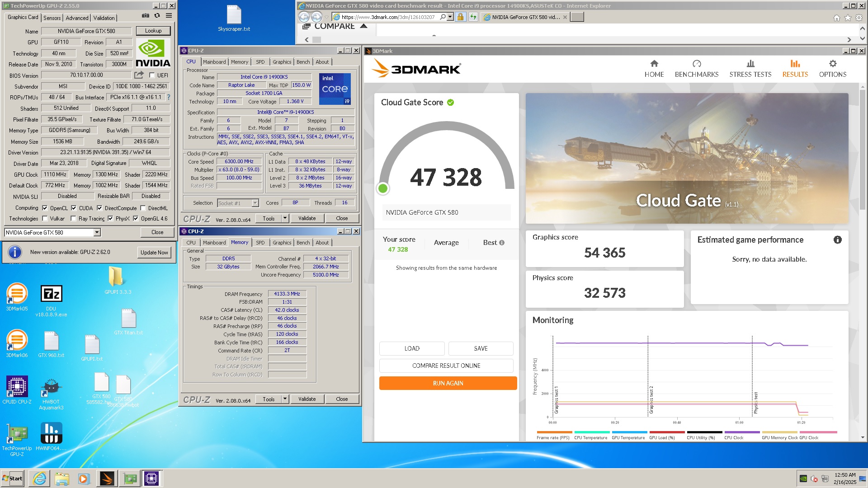Viewport: 868px width, 488px height.
Task: Select the 3DMark05 desktop shortcut
Action: coord(17,297)
